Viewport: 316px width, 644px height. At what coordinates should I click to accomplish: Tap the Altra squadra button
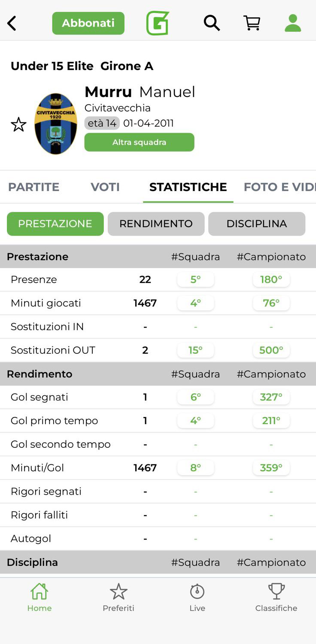pos(139,142)
